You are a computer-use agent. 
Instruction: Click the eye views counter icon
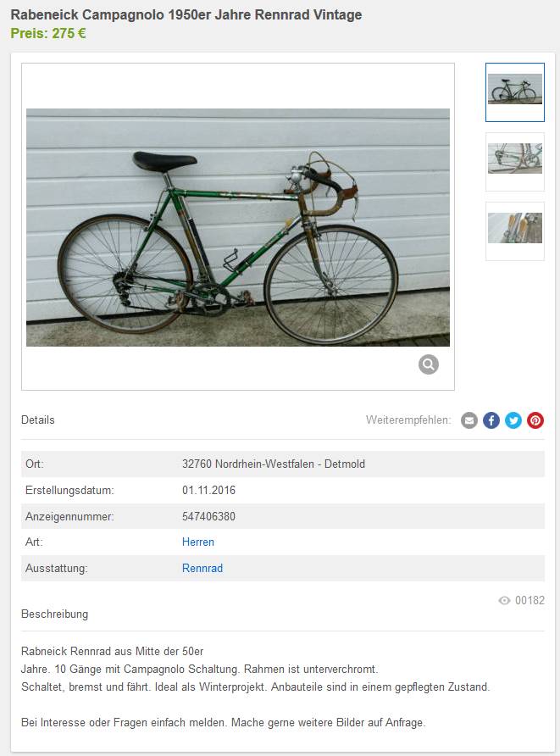coord(504,600)
